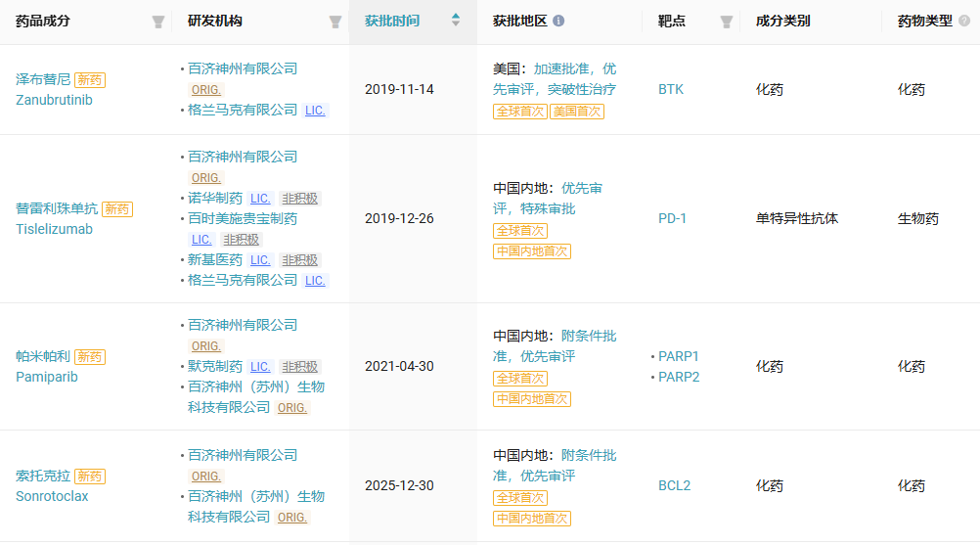This screenshot has height=545, width=980.
Task: Open filter icon for 研发机构 column
Action: coord(335,22)
